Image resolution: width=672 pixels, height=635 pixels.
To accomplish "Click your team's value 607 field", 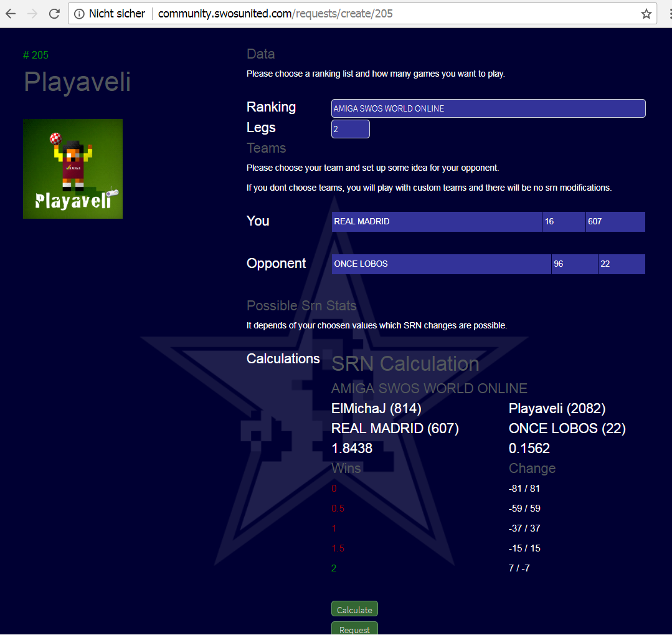I will 615,222.
